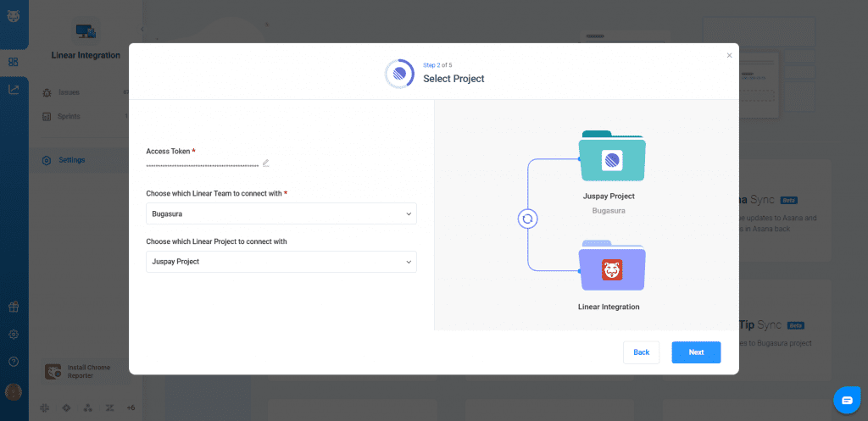The image size is (868, 421).
Task: Open the help question mark icon
Action: [x=14, y=362]
